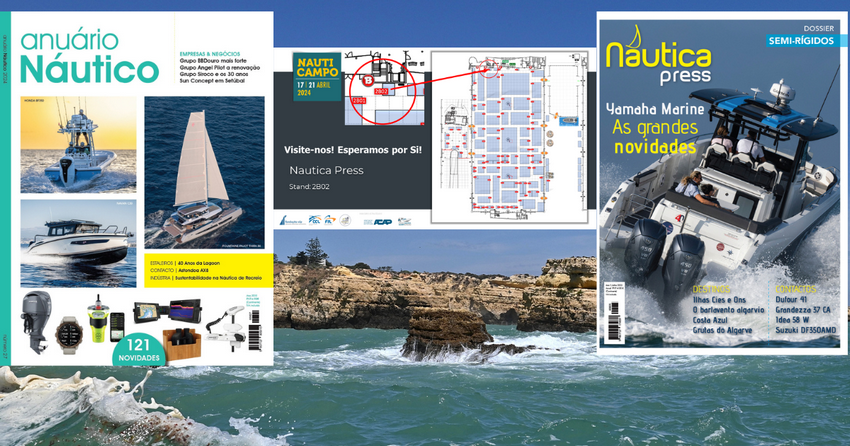850x446 pixels.
Task: Select 'Idea 58 W' contact entry
Action: (x=792, y=320)
